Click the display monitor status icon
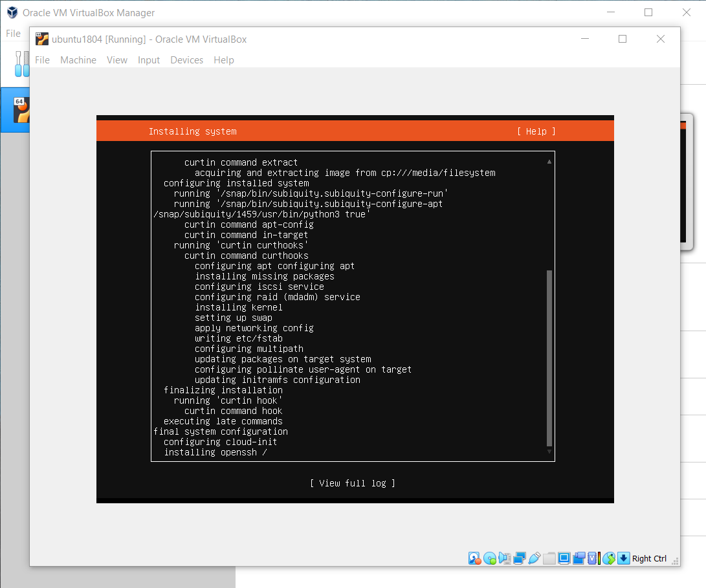 [x=564, y=558]
